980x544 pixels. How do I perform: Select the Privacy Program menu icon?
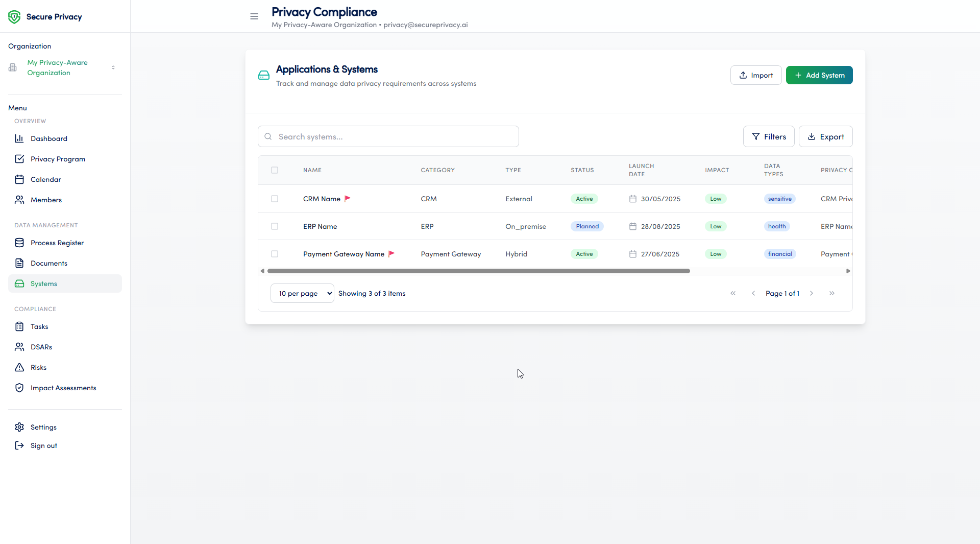click(x=19, y=159)
